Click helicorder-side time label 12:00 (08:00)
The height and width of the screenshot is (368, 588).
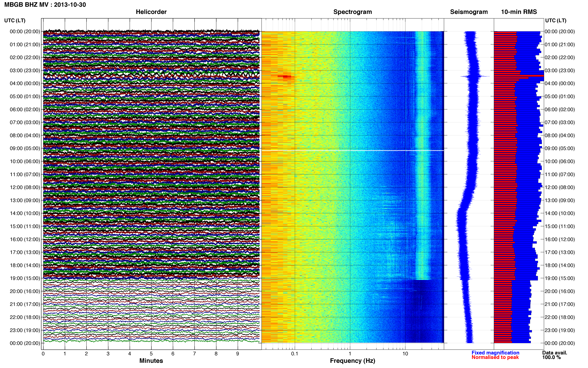click(25, 187)
